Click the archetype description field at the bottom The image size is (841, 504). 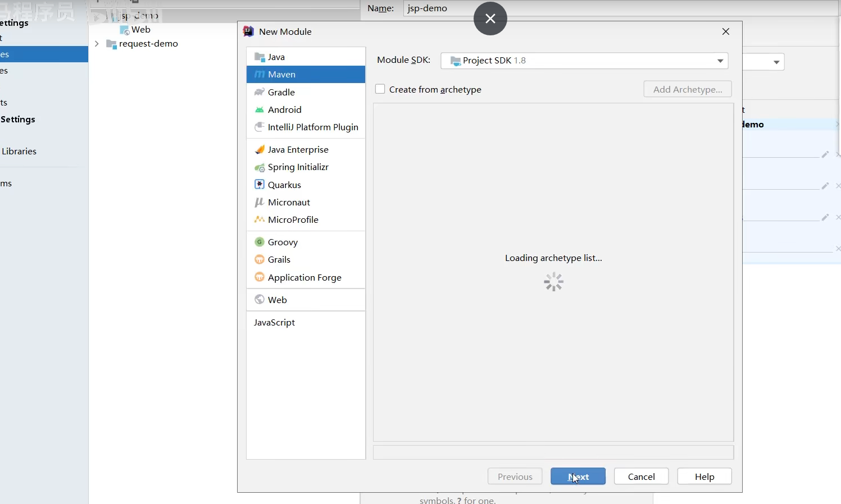pos(553,452)
